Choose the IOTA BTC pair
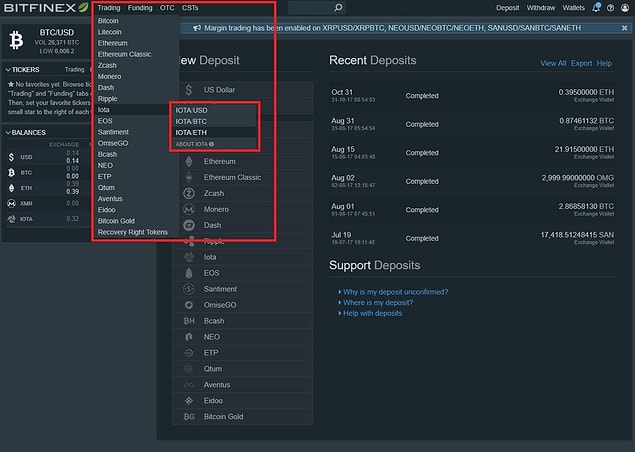Image resolution: width=635 pixels, height=452 pixels. [191, 121]
